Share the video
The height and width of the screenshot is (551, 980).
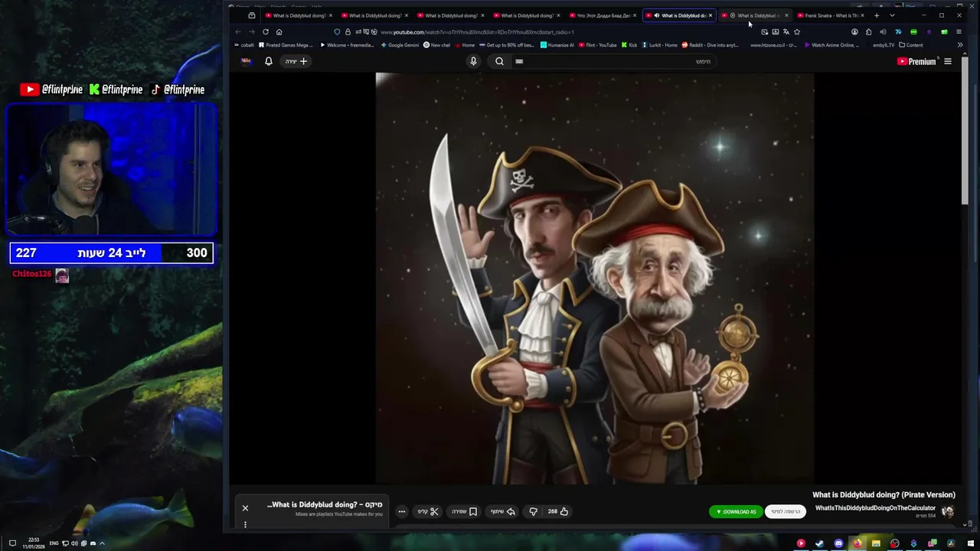pyautogui.click(x=503, y=511)
